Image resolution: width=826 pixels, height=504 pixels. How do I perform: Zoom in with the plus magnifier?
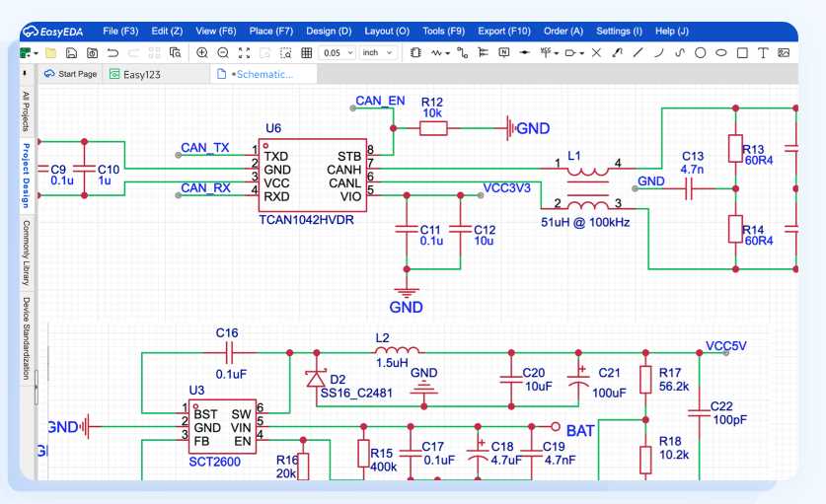pyautogui.click(x=201, y=52)
